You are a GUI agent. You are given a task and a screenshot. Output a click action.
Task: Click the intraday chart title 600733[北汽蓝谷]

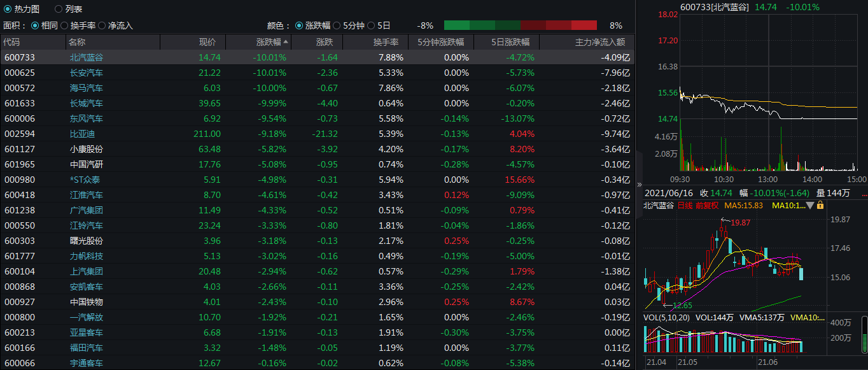pos(715,7)
